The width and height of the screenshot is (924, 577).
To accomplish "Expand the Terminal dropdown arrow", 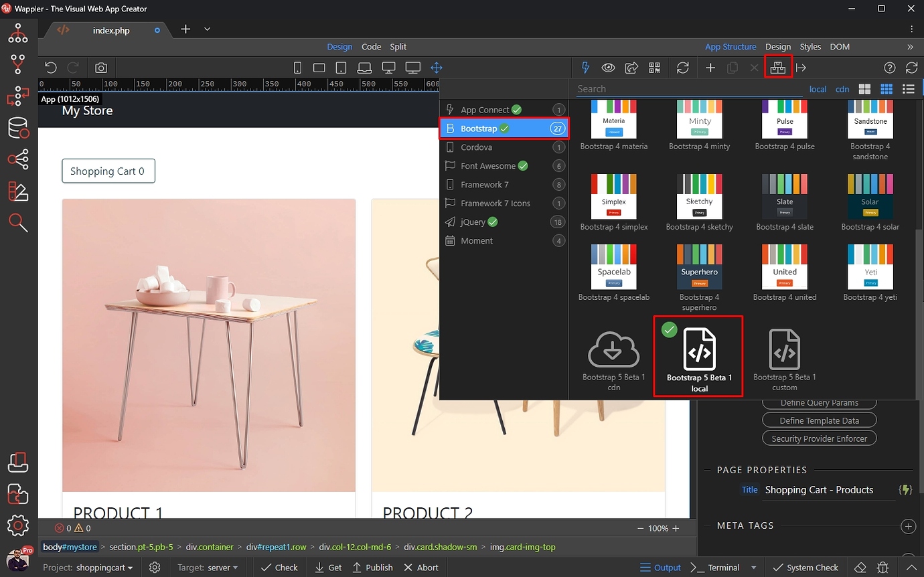I will [753, 568].
